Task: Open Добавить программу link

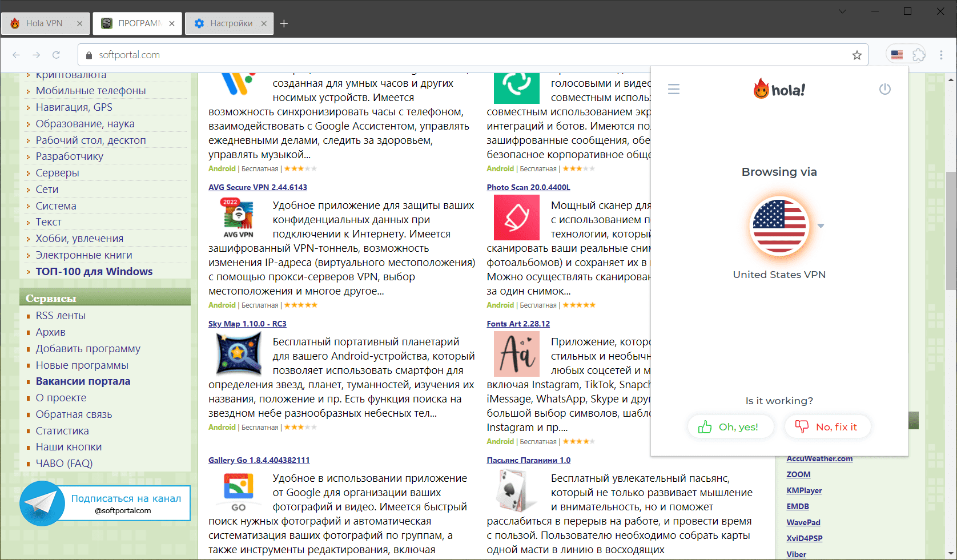Action: pos(88,349)
